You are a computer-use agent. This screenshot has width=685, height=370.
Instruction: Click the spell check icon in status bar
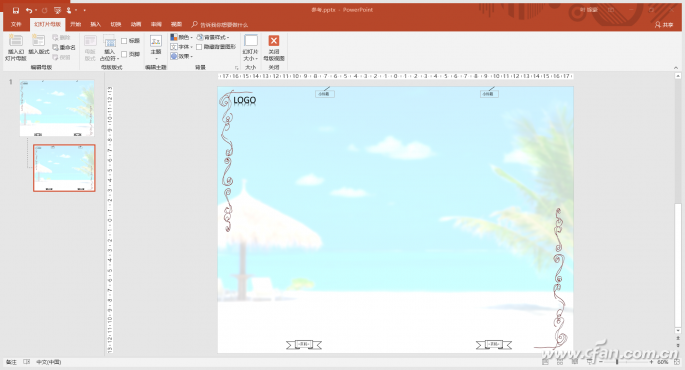click(27, 362)
